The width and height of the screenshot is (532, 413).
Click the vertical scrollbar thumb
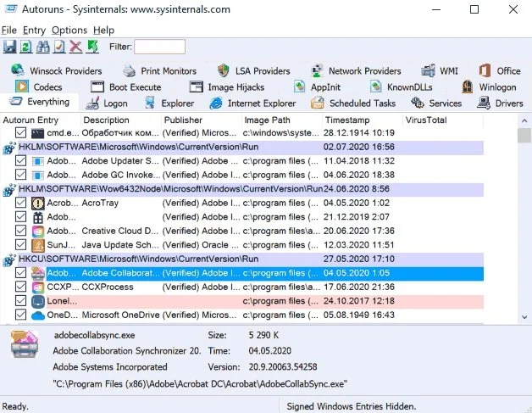point(524,135)
